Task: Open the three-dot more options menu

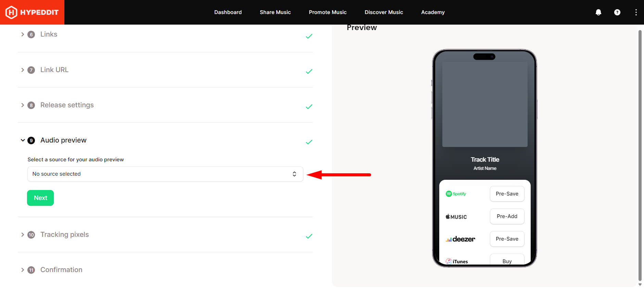Action: [636, 12]
